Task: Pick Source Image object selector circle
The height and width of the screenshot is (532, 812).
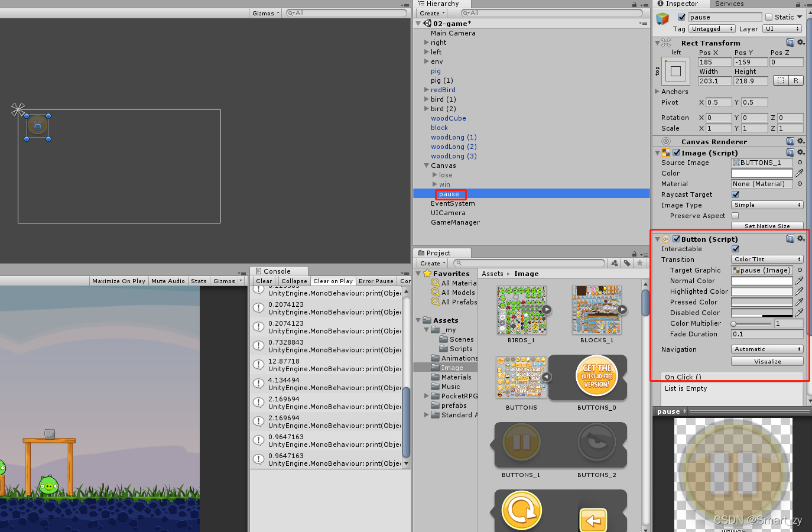Action: click(800, 163)
